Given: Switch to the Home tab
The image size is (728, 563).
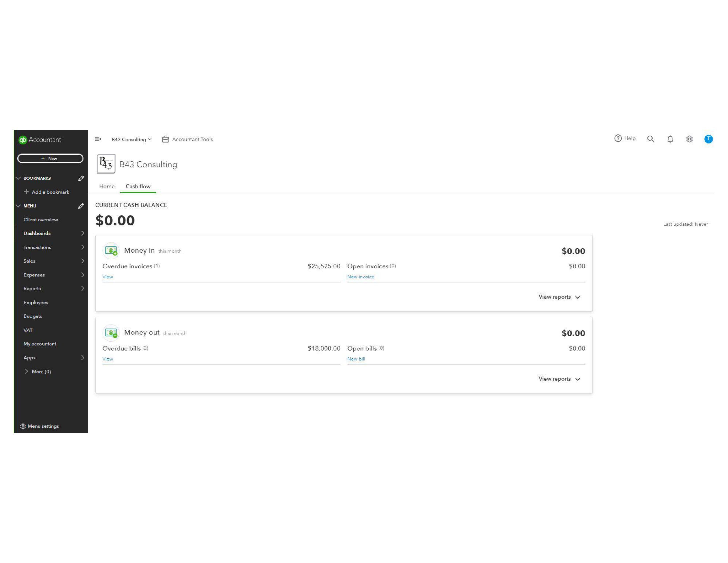Looking at the screenshot, I should tap(107, 186).
